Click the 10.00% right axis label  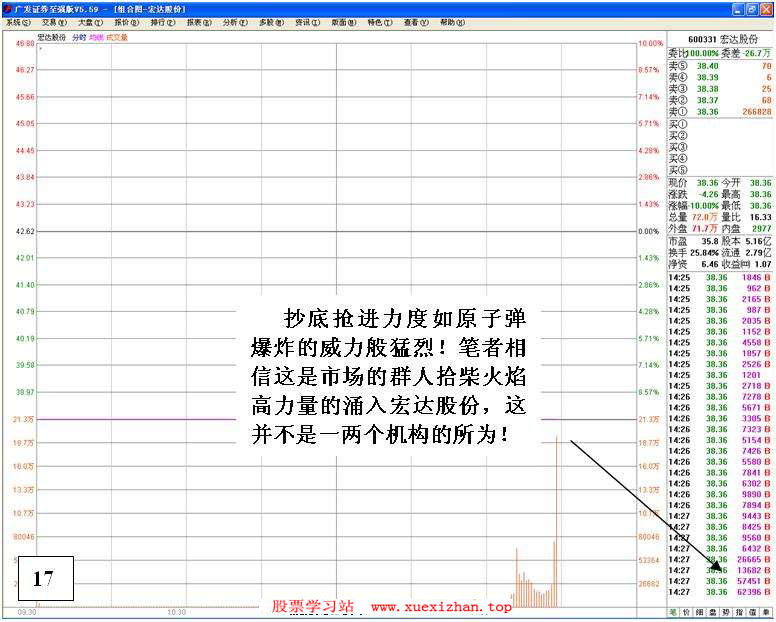click(x=650, y=44)
